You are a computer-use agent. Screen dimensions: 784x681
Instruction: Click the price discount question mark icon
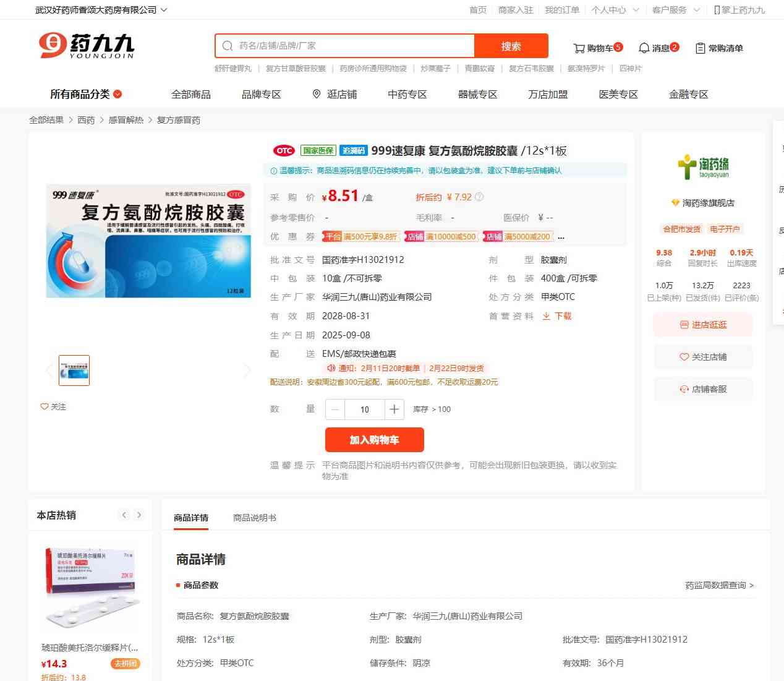(479, 197)
